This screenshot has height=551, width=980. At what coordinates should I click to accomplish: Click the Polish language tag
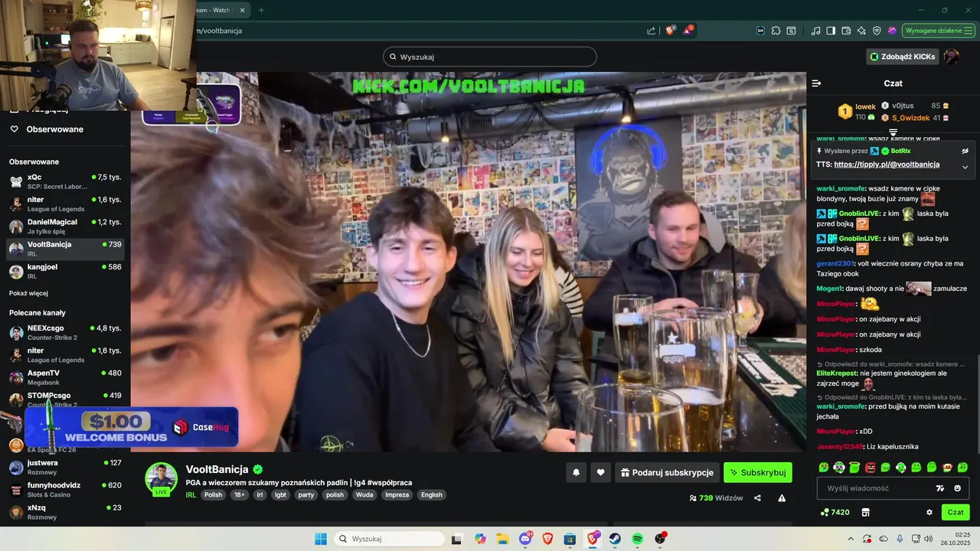pos(213,495)
